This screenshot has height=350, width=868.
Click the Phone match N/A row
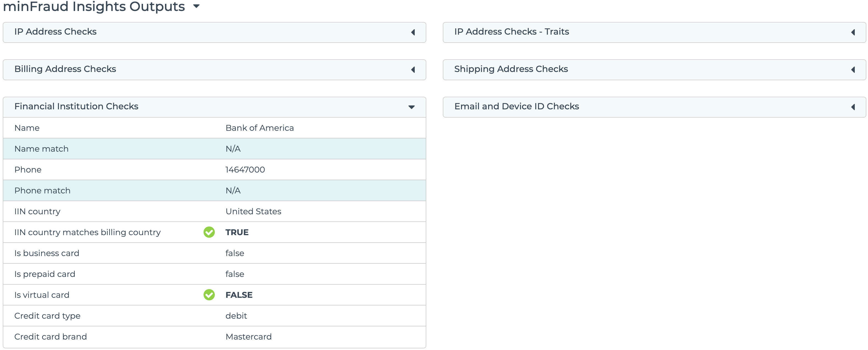tap(233, 190)
